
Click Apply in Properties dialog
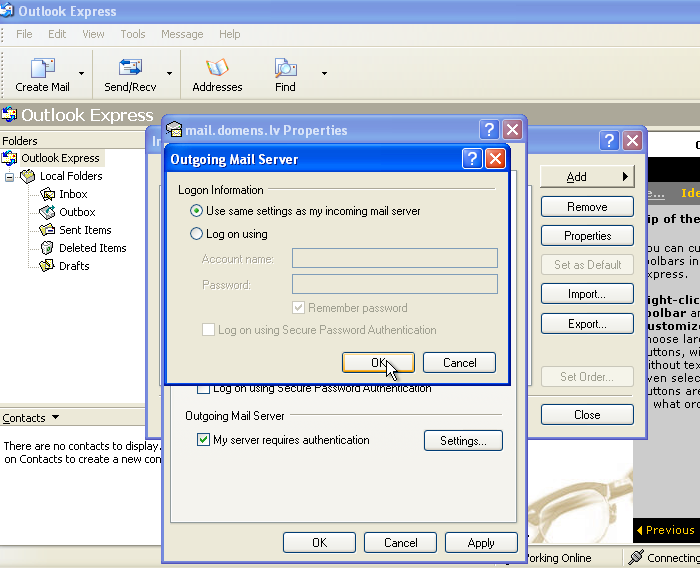tap(481, 543)
